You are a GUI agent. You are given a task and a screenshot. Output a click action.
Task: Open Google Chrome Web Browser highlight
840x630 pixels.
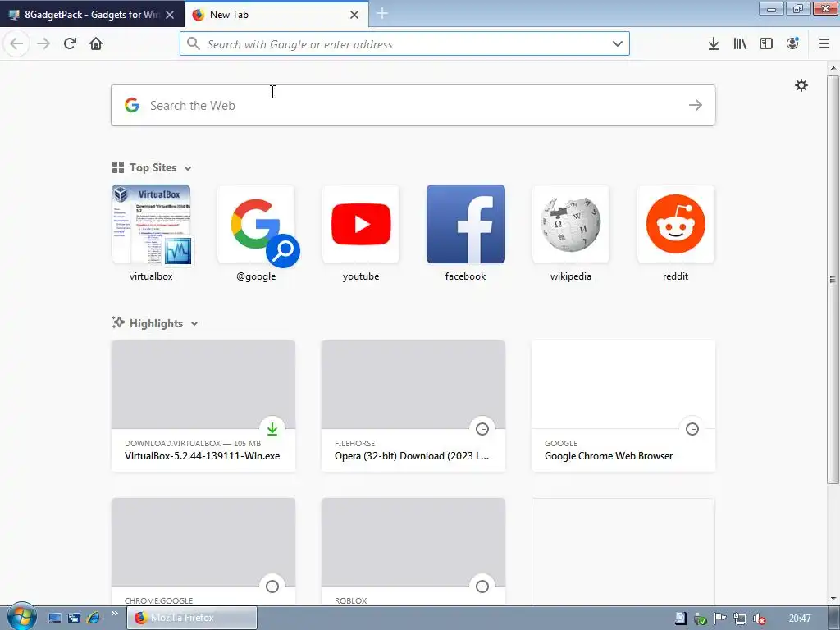tap(623, 406)
